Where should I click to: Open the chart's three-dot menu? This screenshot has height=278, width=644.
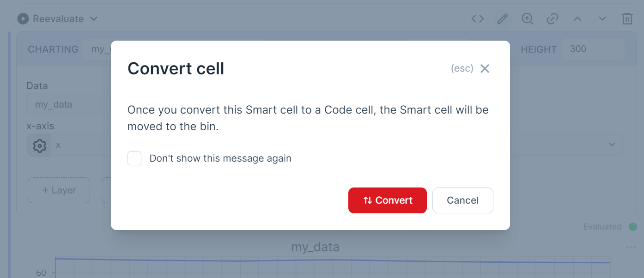point(631,248)
